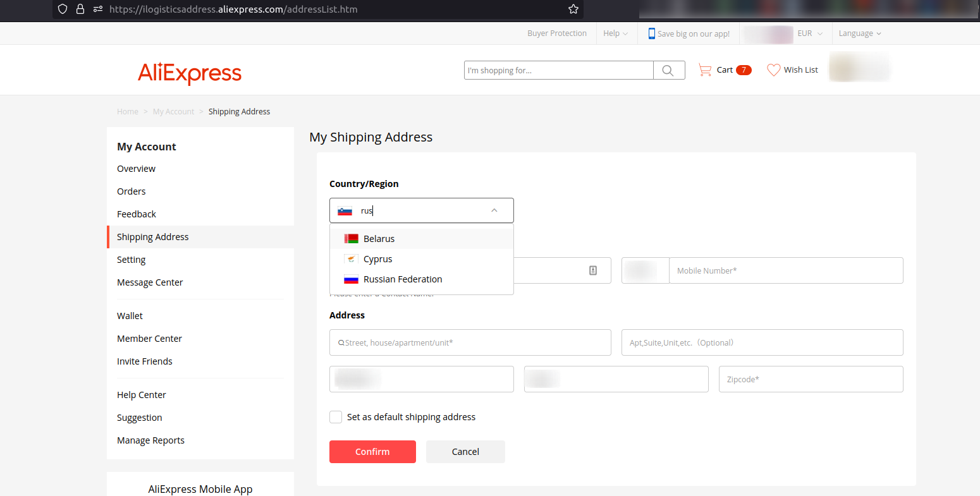Open Invite Friends in the sidebar

pyautogui.click(x=145, y=361)
